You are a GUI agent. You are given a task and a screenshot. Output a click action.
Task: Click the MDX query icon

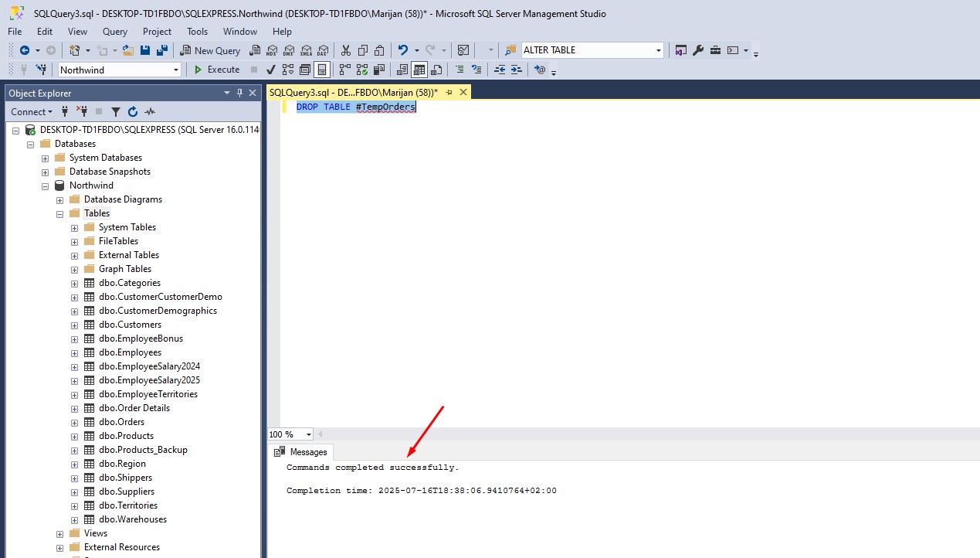271,50
